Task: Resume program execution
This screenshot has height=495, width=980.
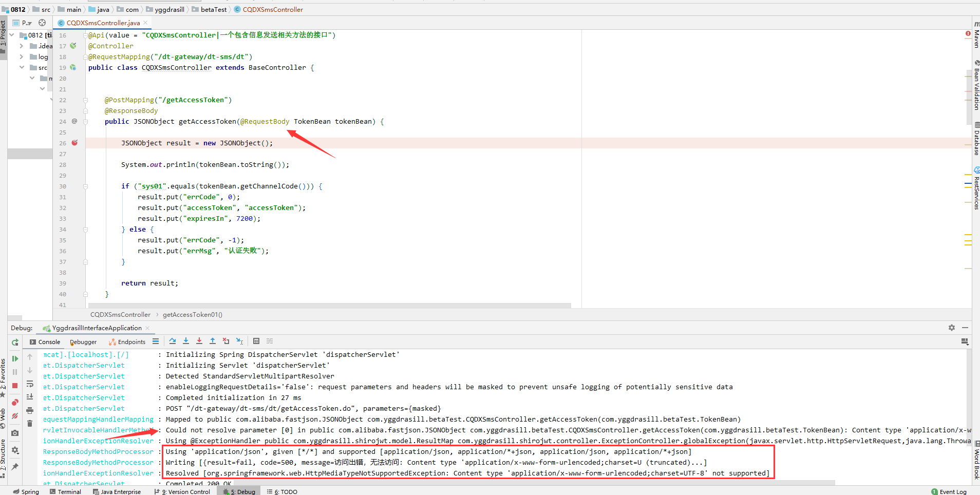Action: [x=15, y=358]
